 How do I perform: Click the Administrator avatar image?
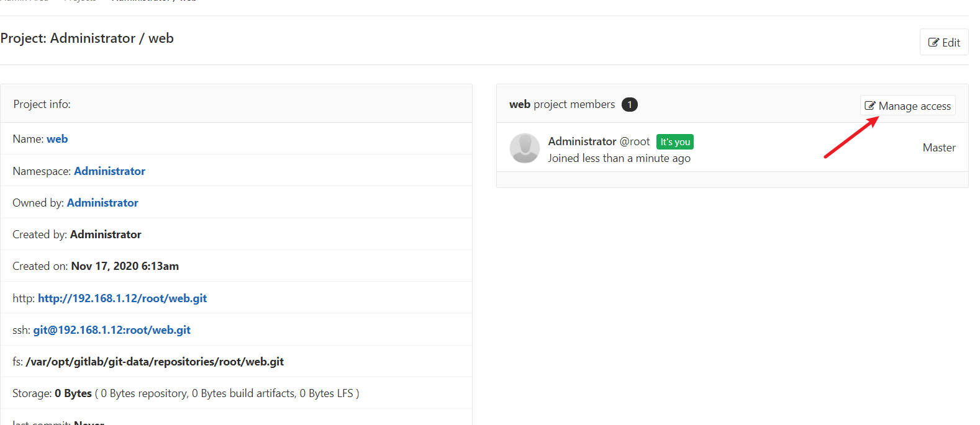[x=525, y=148]
